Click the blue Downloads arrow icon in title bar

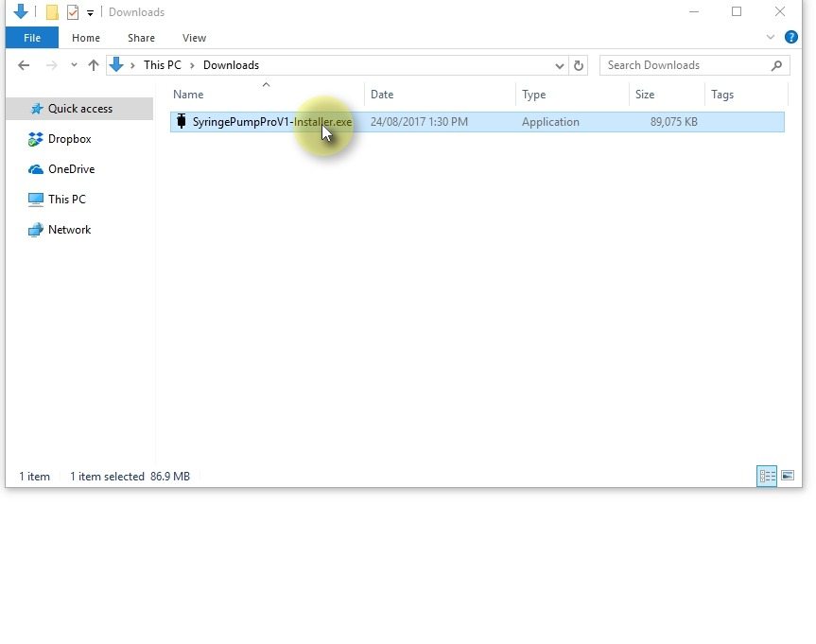coord(21,11)
